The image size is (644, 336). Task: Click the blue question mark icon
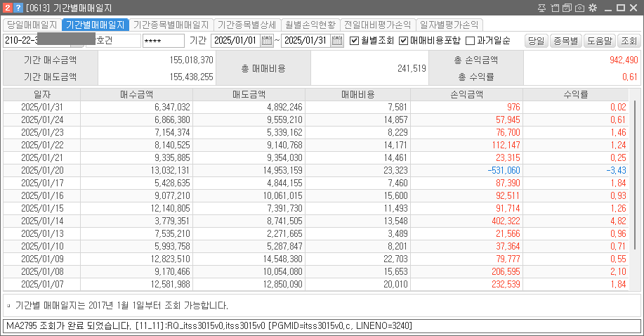pos(18,8)
